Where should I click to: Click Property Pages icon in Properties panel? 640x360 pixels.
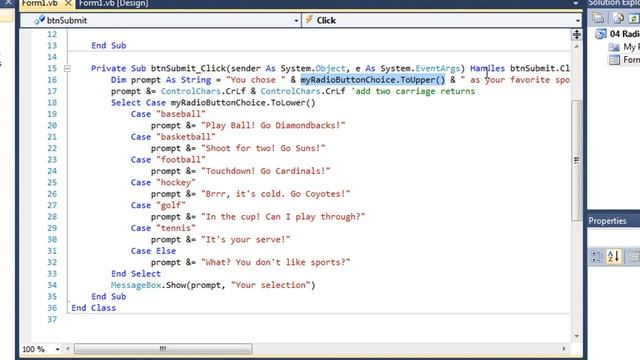pos(633,256)
